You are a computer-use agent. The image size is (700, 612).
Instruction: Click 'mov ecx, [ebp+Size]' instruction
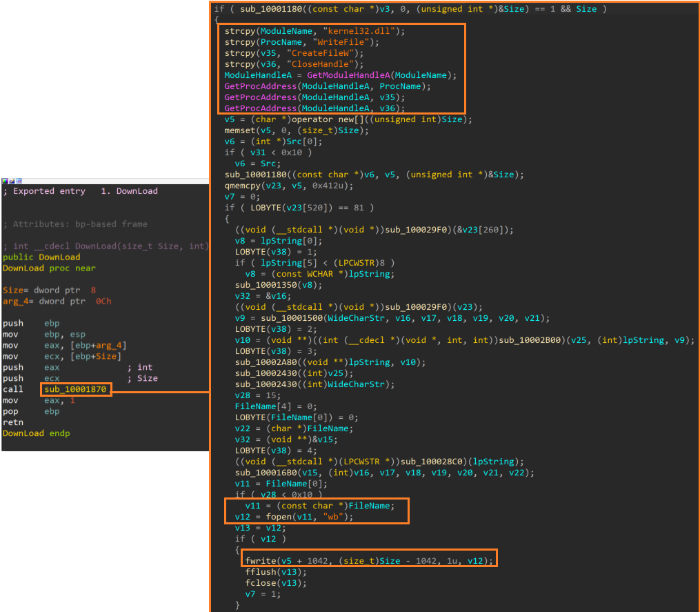[x=62, y=357]
